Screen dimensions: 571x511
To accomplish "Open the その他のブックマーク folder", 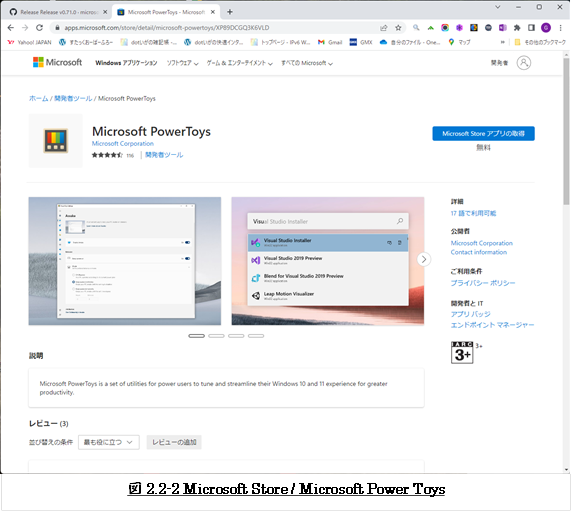I will [x=540, y=42].
